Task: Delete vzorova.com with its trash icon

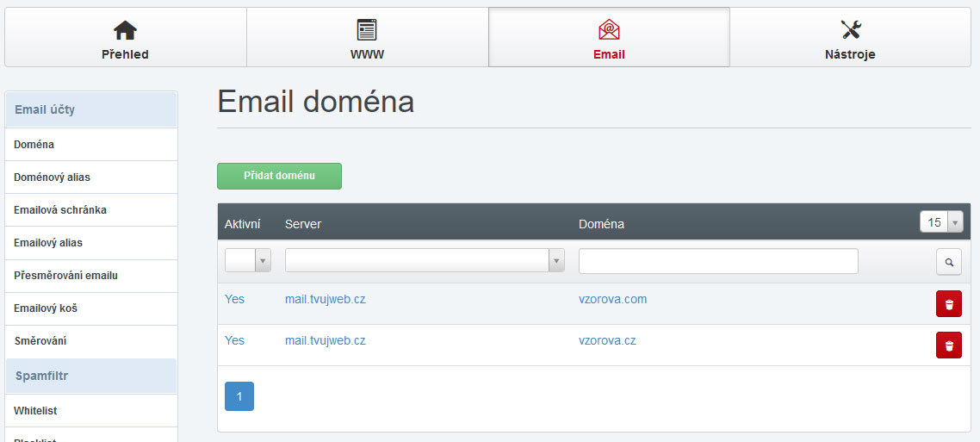Action: [x=948, y=304]
